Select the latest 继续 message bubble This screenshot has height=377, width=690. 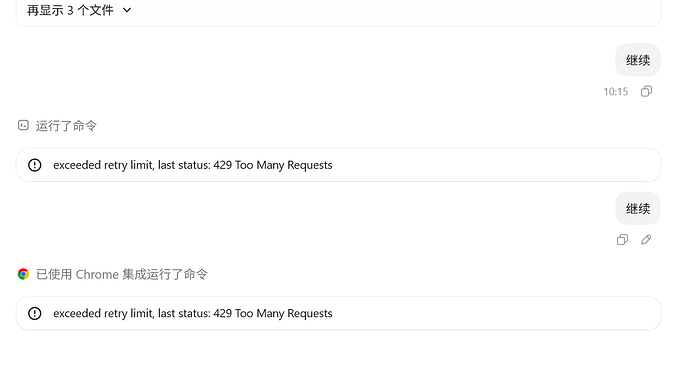point(638,209)
